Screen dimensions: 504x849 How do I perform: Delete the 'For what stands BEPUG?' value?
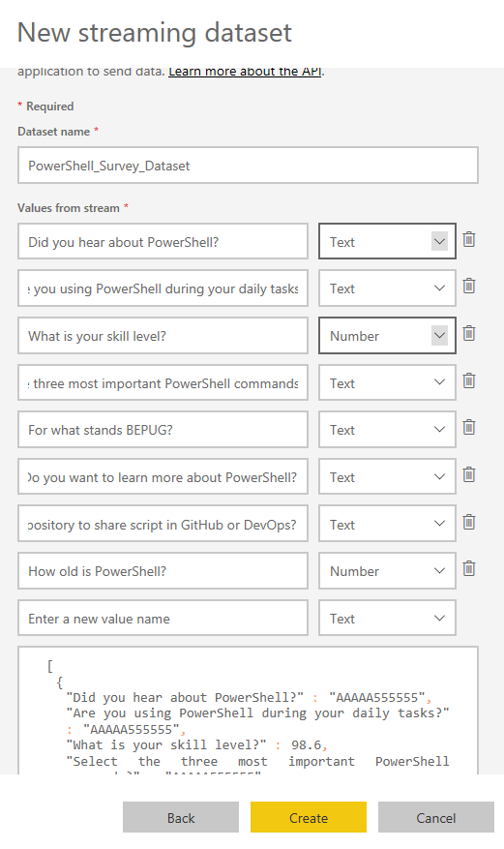pyautogui.click(x=469, y=428)
